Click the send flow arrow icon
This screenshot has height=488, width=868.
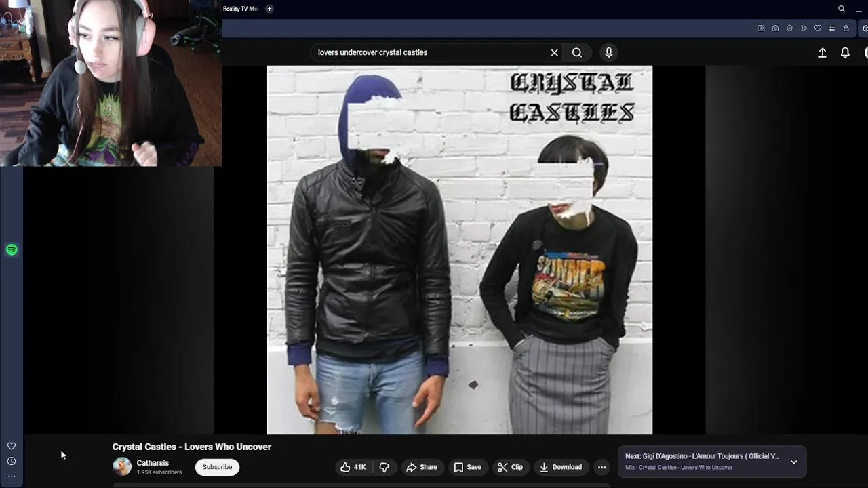click(804, 28)
